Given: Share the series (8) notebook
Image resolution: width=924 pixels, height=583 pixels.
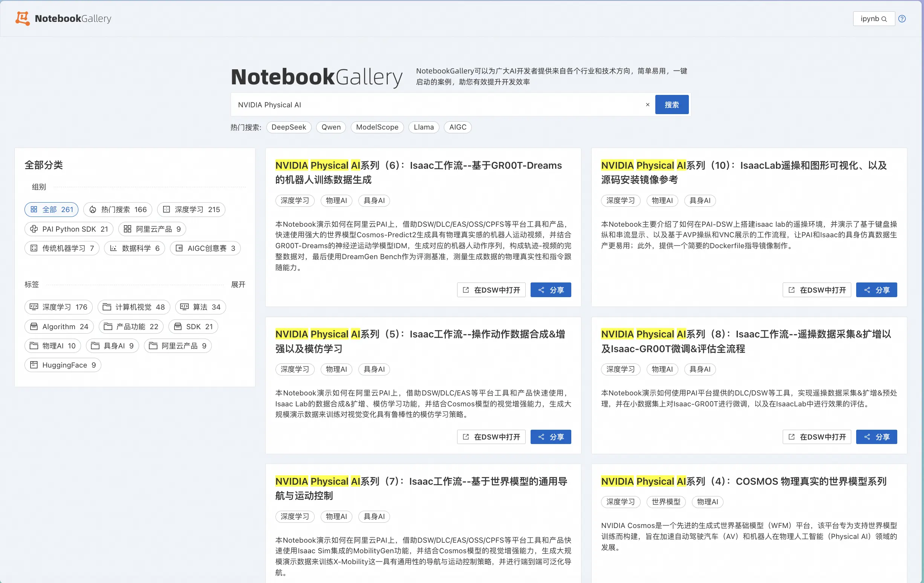Looking at the screenshot, I should [877, 437].
